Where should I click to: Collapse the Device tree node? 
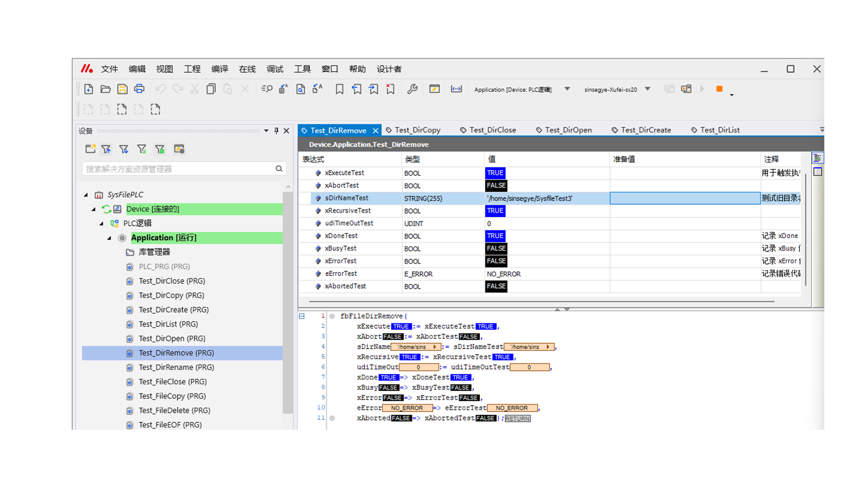pyautogui.click(x=94, y=209)
